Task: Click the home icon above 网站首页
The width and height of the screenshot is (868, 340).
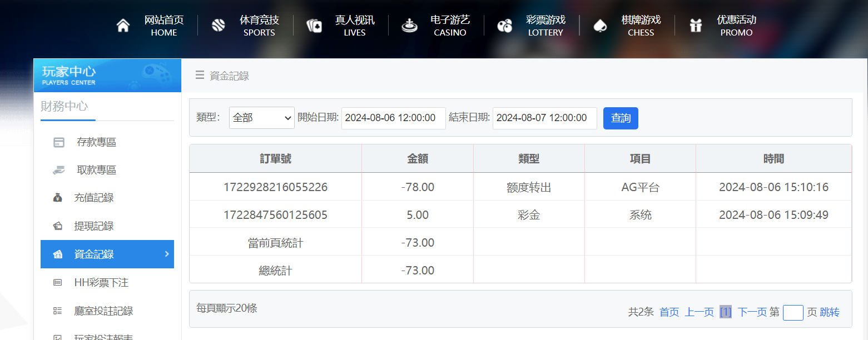Action: (123, 25)
